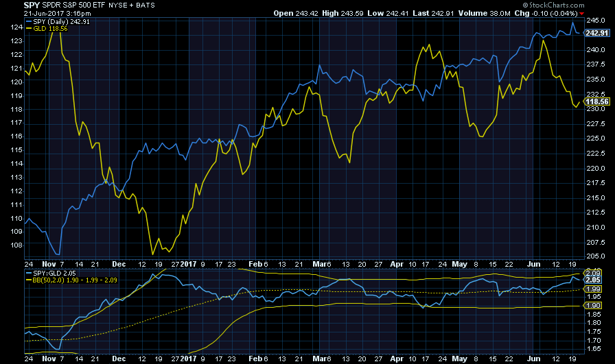Click the blue line marker before SPY:GLD
Viewport: 615px width, 364px height.
coord(29,273)
